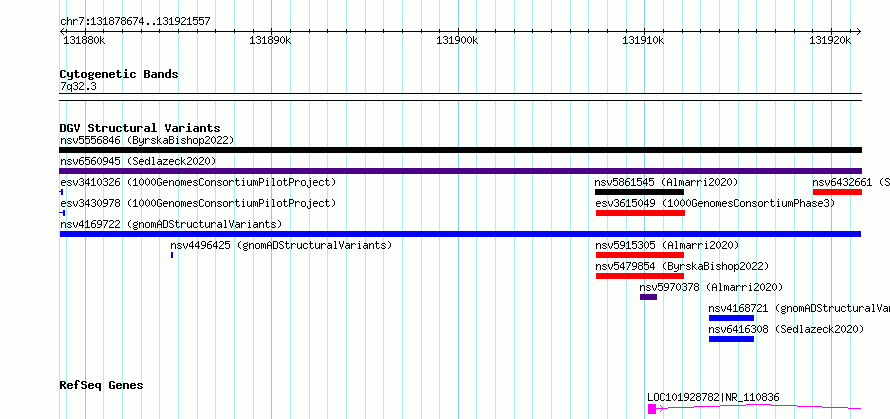Click the short purple nsv5970378 bar
This screenshot has width=890, height=419.
pyautogui.click(x=648, y=297)
